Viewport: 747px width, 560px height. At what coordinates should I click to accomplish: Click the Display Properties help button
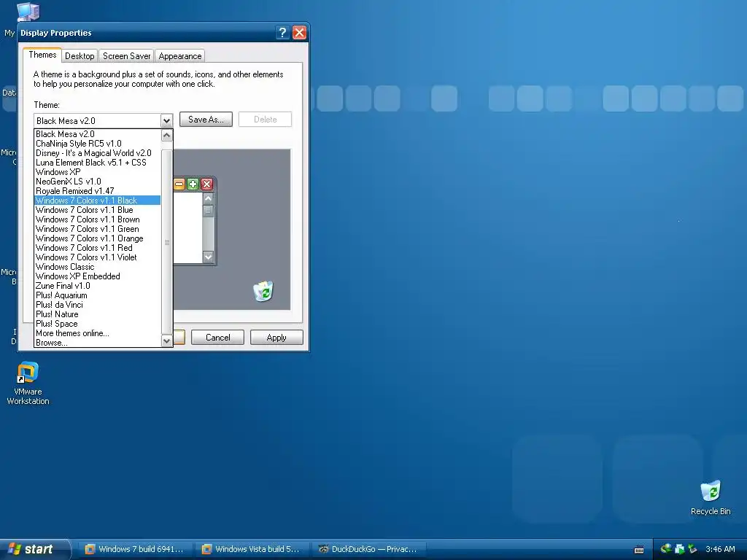(x=282, y=32)
